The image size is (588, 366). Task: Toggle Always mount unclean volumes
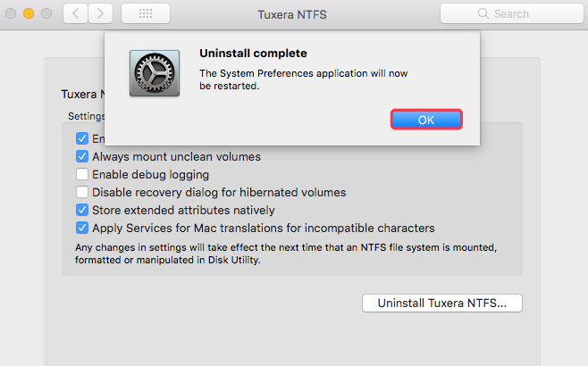[x=82, y=156]
